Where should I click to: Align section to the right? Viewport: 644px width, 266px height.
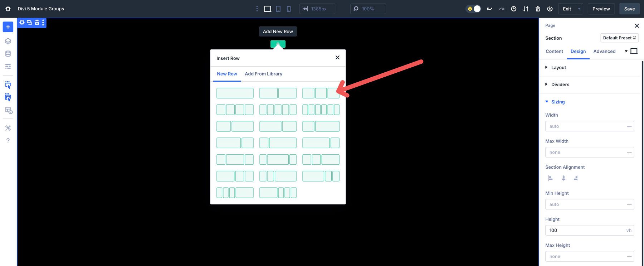click(x=576, y=178)
